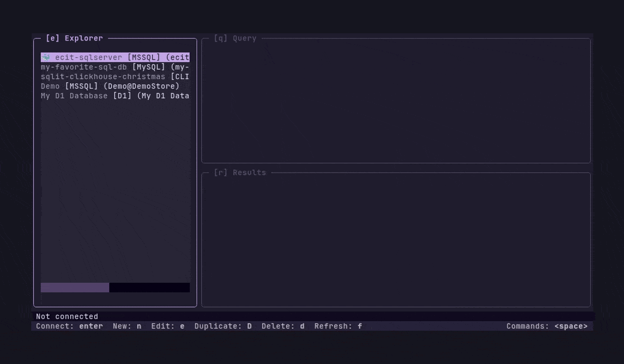Focus the Explorer panel header
The height and width of the screenshot is (364, 624).
pos(75,38)
